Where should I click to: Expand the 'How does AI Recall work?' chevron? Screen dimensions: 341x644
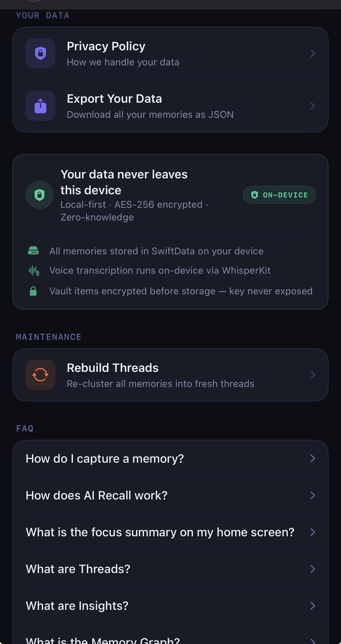click(312, 495)
